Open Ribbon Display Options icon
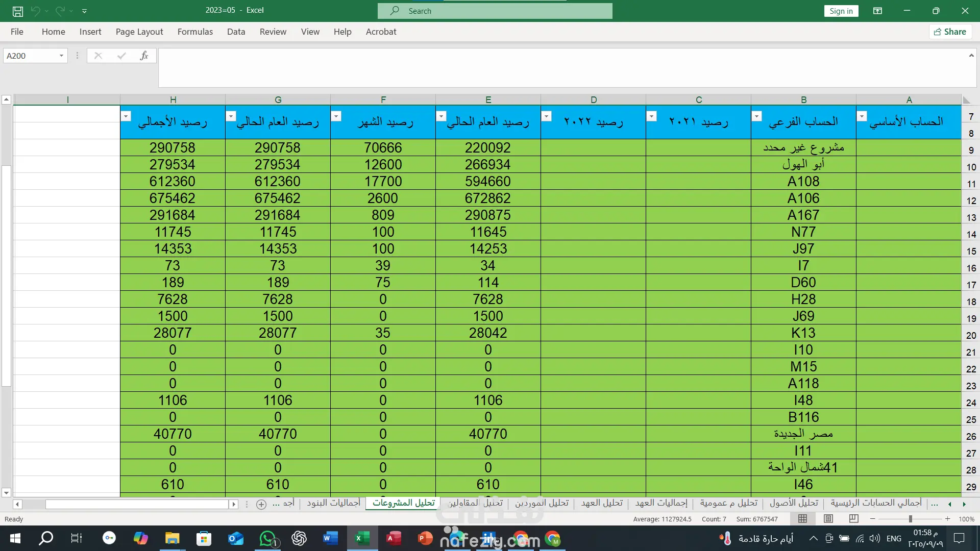980x551 pixels. tap(877, 11)
